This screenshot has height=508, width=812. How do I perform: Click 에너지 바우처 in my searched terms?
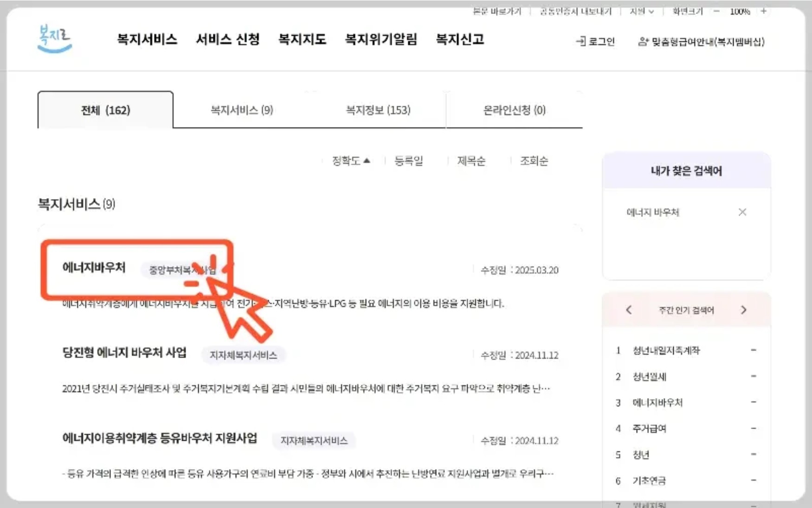pyautogui.click(x=652, y=212)
